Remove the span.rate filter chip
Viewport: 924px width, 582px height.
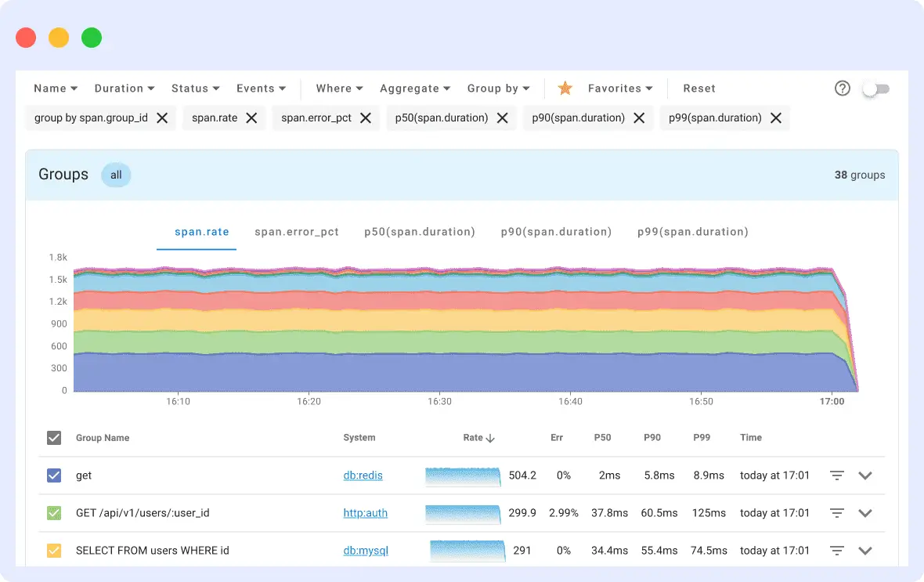click(251, 117)
